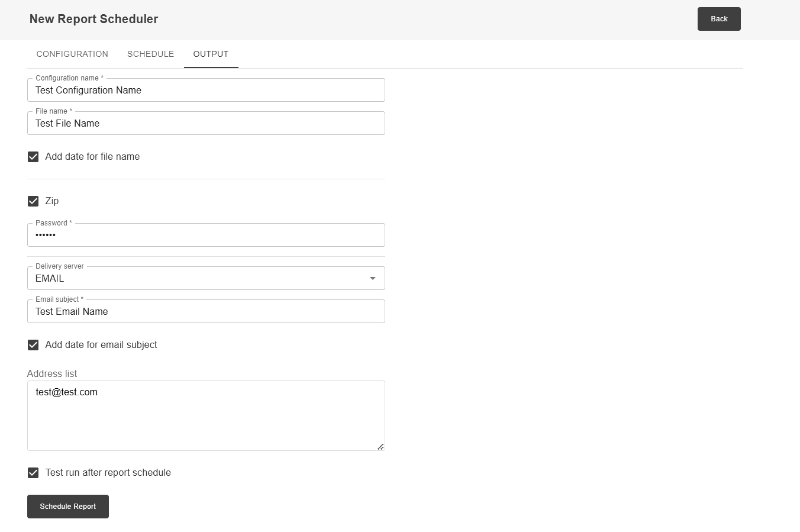This screenshot has width=800, height=532.
Task: Select the Output tab
Action: pyautogui.click(x=211, y=54)
